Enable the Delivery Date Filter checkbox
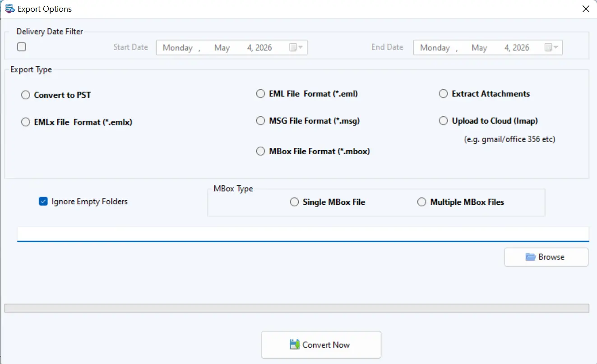 coord(21,46)
